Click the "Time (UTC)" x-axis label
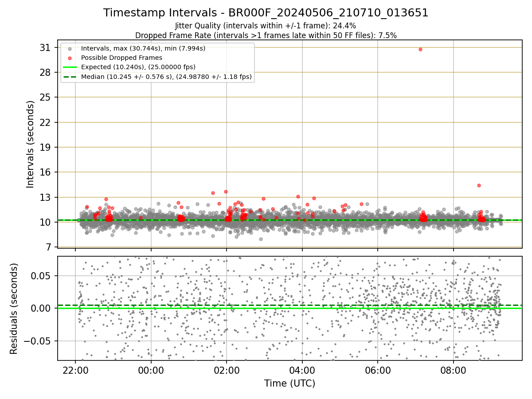This screenshot has width=532, height=399. (290, 383)
